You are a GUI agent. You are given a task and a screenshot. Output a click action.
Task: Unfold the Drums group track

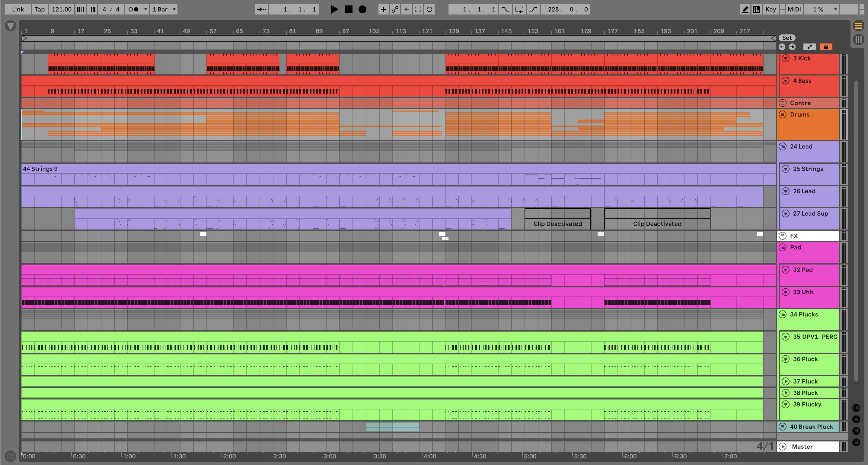(x=783, y=114)
